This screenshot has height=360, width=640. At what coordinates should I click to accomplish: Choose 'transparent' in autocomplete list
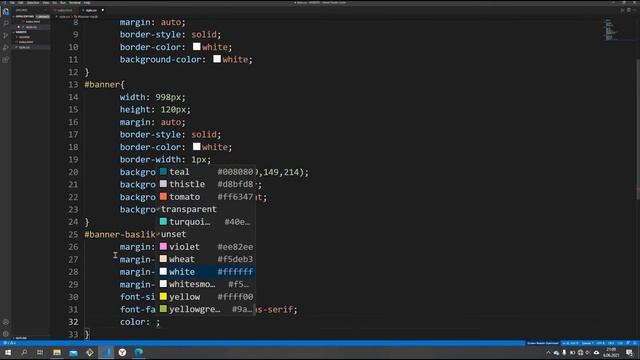click(207, 209)
